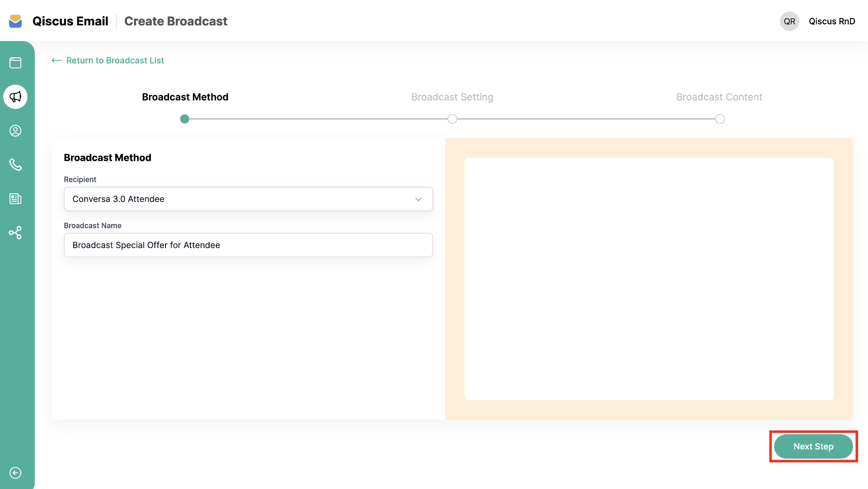868x489 pixels.
Task: Select the megaphone broadcast icon in sidebar
Action: click(x=15, y=97)
